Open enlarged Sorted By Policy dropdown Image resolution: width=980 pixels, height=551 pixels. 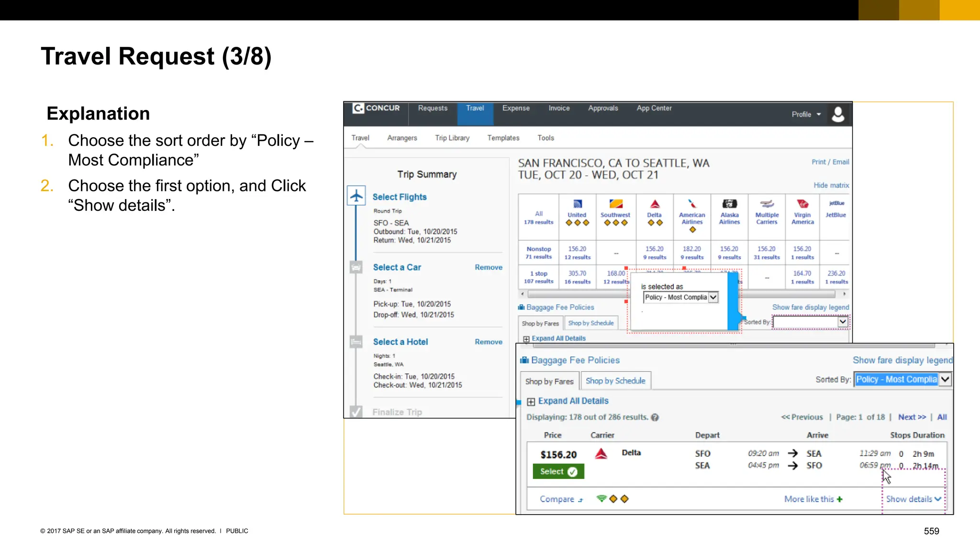pyautogui.click(x=902, y=379)
